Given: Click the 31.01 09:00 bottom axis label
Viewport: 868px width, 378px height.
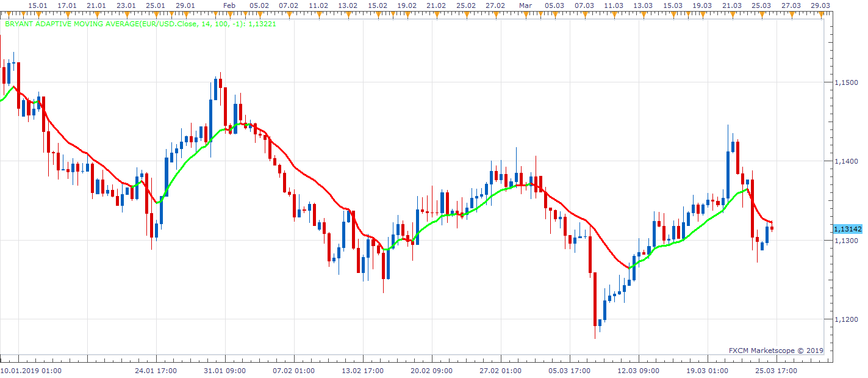Looking at the screenshot, I should [226, 371].
